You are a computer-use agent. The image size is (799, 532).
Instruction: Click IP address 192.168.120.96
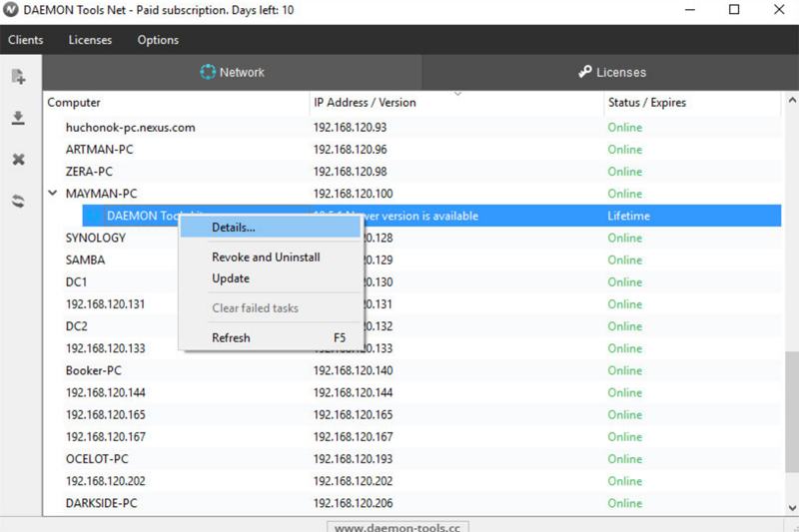coord(351,149)
